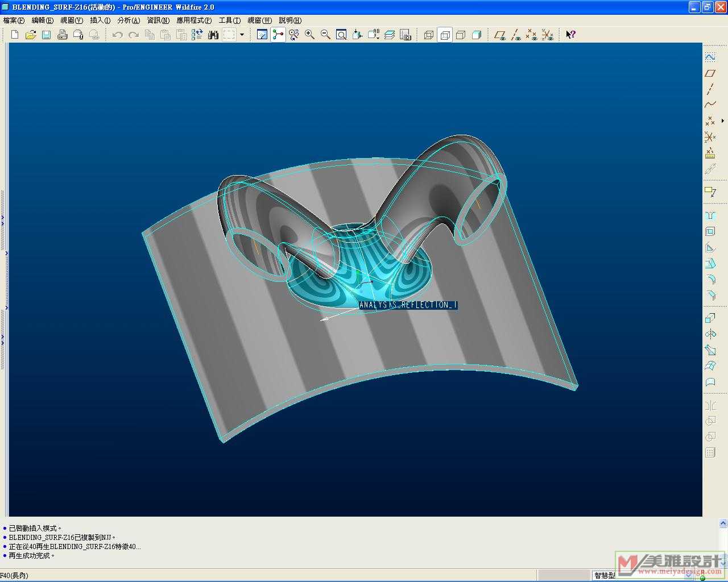
Task: Toggle datum points visibility
Action: point(532,35)
